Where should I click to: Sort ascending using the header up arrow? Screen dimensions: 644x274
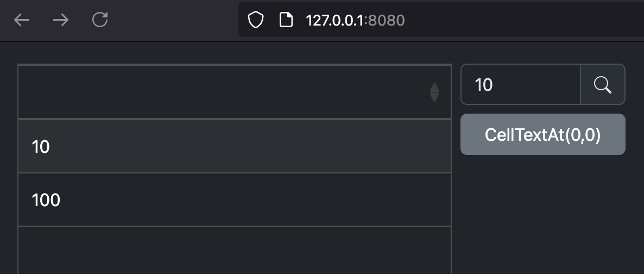click(434, 87)
